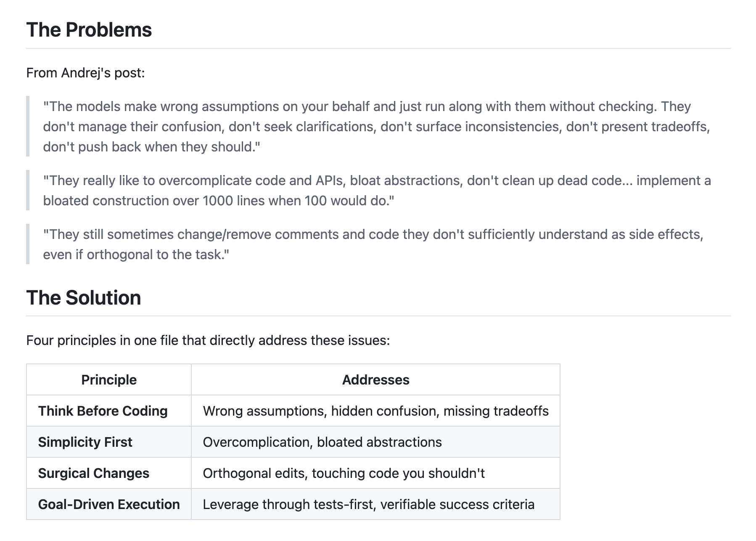This screenshot has width=756, height=541.
Task: Select the 'Simplicity First' cell
Action: [109, 442]
